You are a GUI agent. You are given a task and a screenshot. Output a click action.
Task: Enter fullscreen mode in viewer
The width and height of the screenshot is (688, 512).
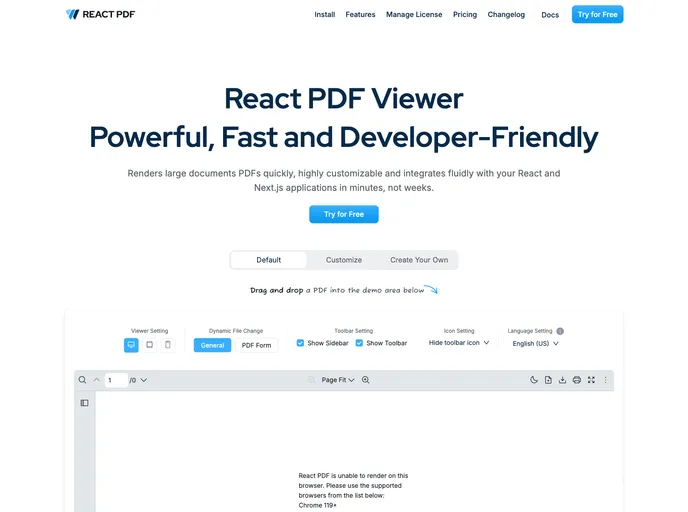click(x=591, y=380)
